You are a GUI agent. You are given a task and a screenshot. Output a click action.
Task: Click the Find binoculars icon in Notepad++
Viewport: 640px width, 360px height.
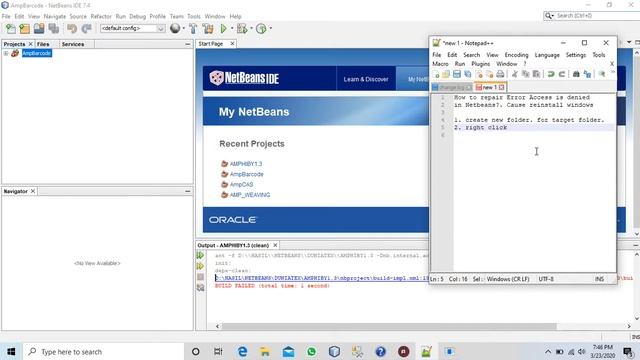[576, 74]
